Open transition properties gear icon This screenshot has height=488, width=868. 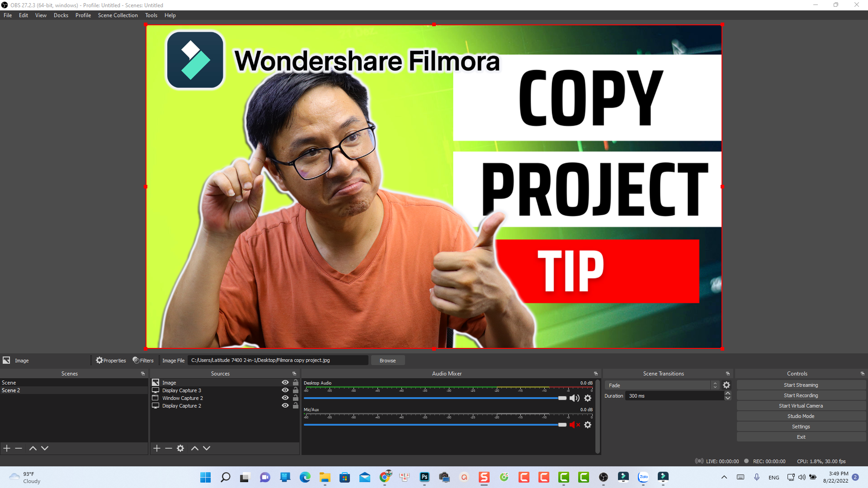click(x=726, y=385)
